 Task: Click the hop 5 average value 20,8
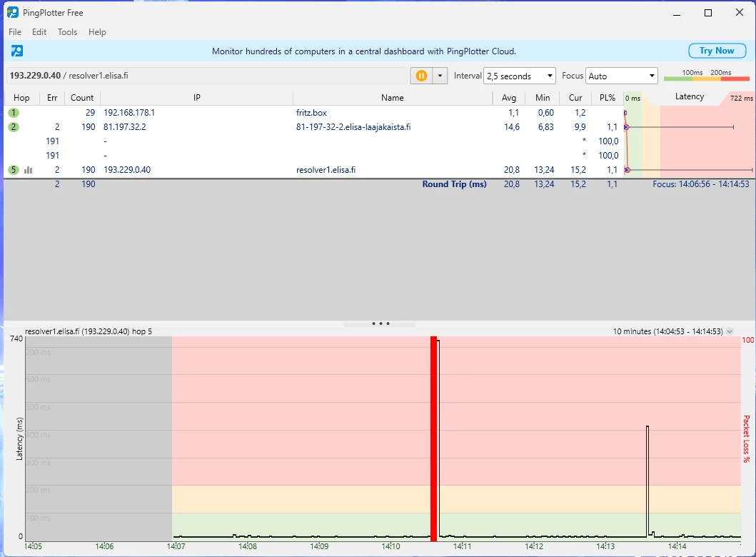tap(512, 170)
